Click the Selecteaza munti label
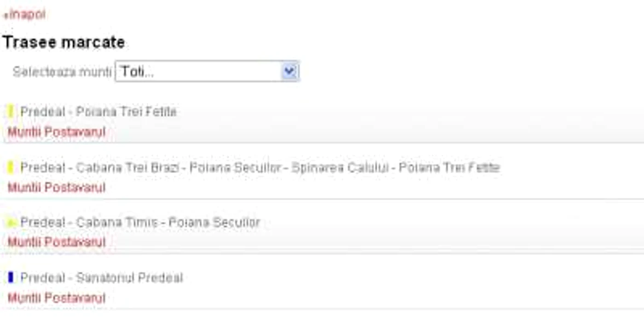The height and width of the screenshot is (322, 644). click(x=62, y=72)
